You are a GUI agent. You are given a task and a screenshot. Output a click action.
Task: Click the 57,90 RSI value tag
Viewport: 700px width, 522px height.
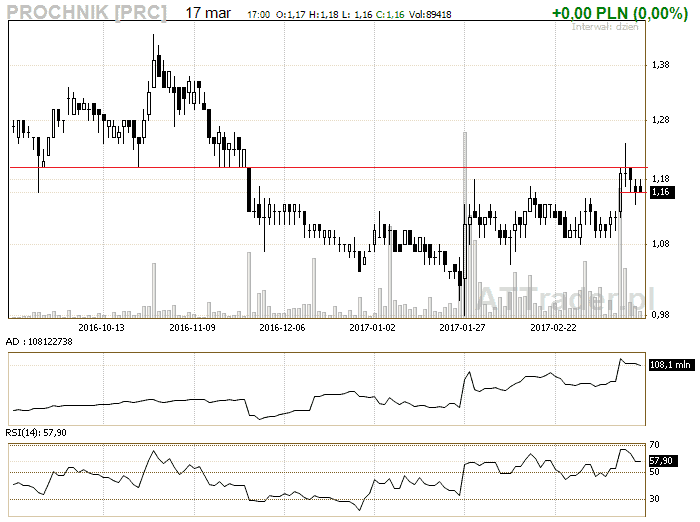(x=660, y=460)
